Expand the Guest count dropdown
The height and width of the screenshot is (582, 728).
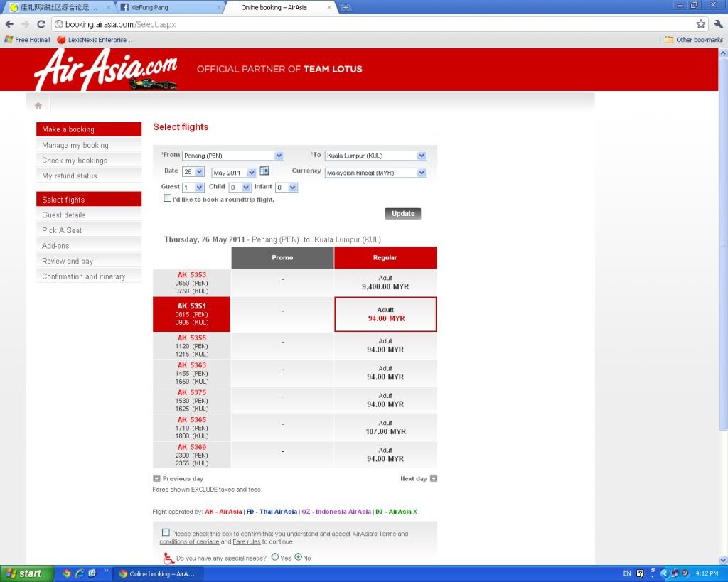(199, 188)
